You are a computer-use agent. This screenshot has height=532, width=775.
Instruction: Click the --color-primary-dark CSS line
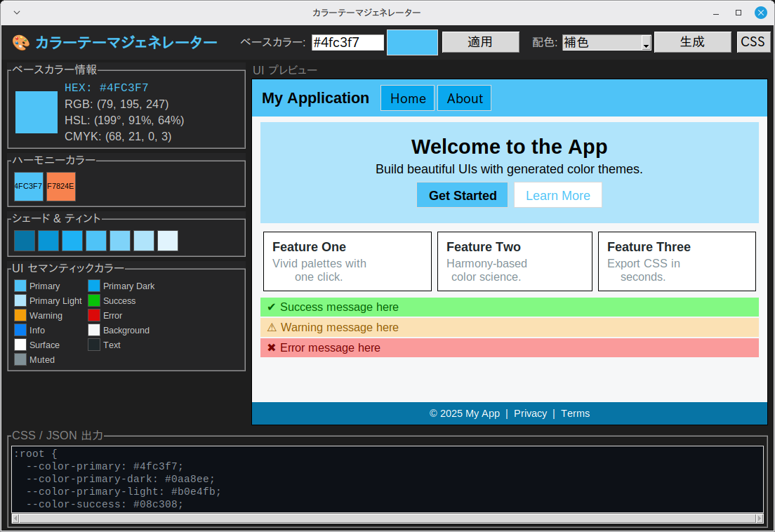coord(120,479)
